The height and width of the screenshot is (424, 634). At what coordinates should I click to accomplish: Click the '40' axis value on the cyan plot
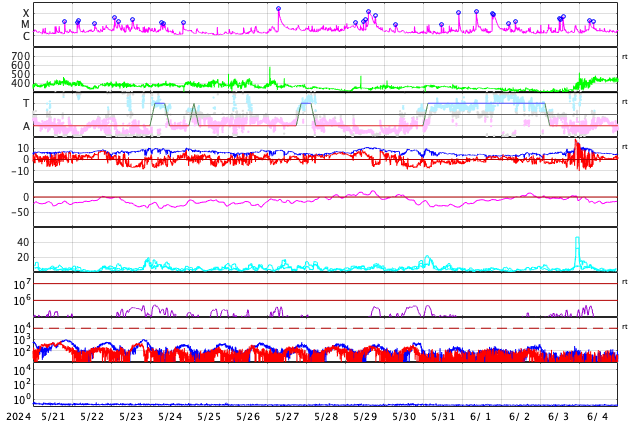[23, 243]
